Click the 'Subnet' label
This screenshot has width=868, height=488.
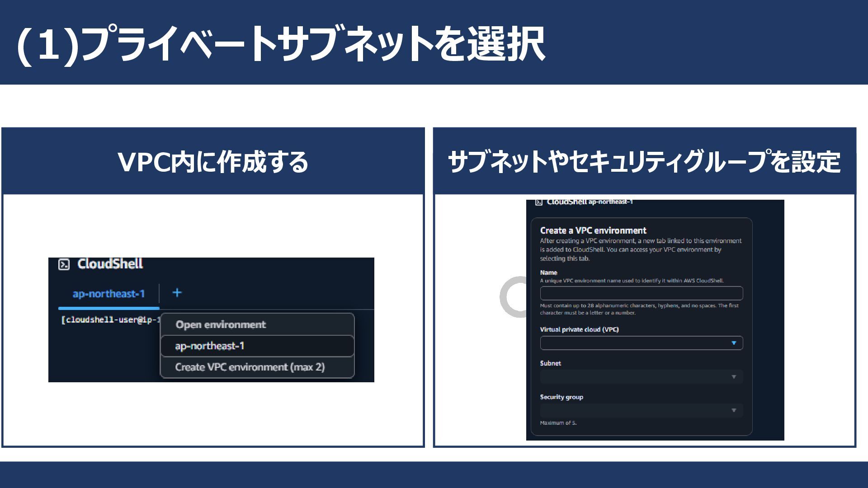click(550, 363)
